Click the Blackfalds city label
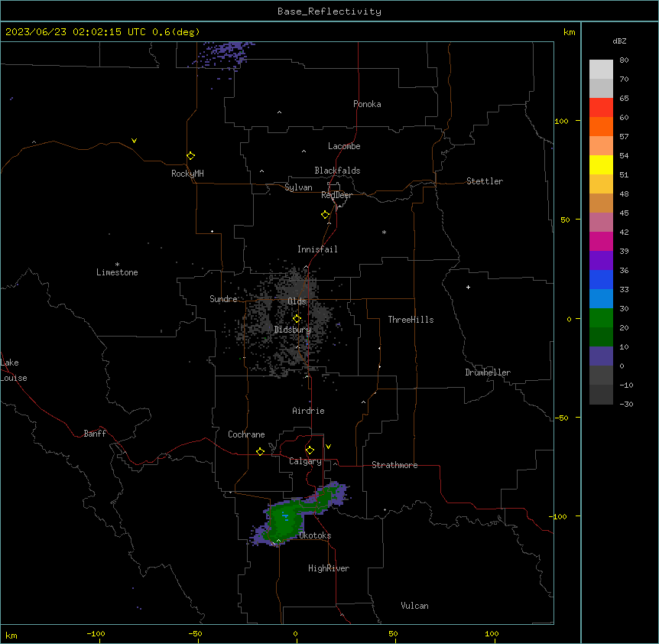 pyautogui.click(x=337, y=171)
